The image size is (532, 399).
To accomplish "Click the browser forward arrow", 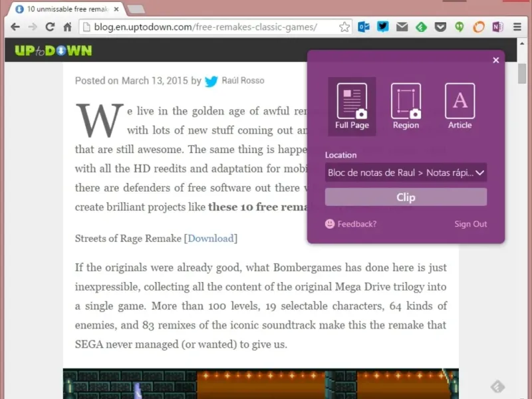I will (33, 27).
